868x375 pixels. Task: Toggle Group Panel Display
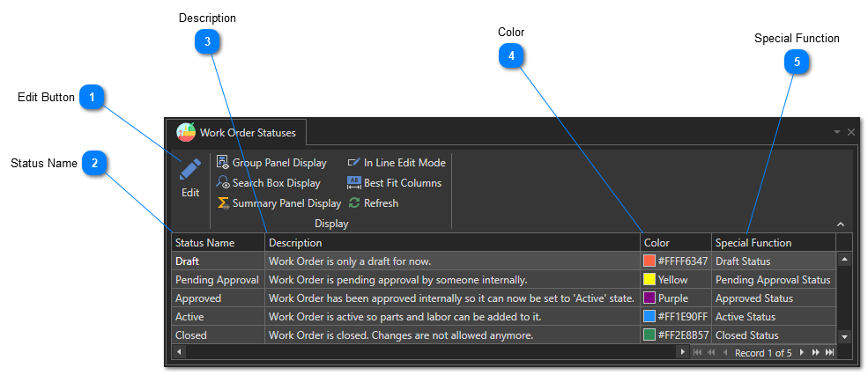tap(271, 163)
